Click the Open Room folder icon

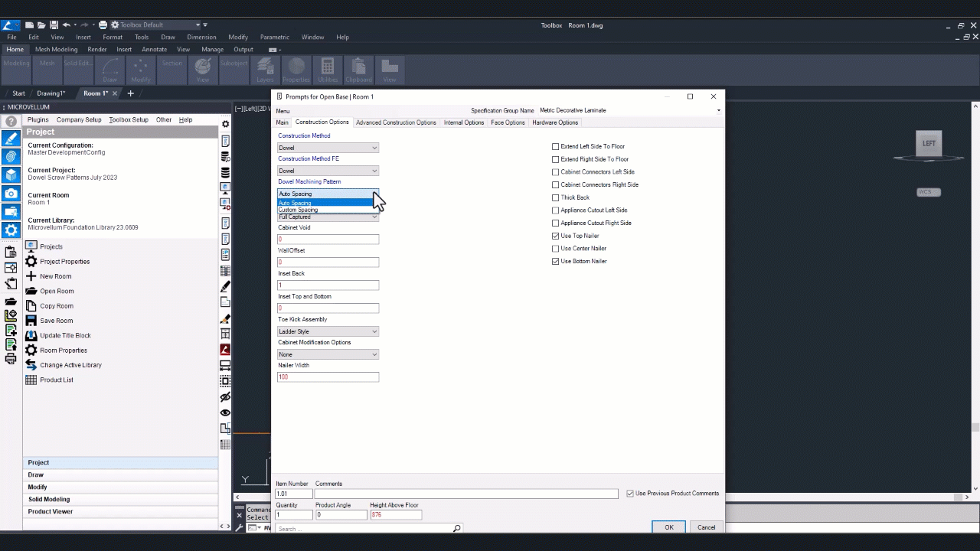pos(31,291)
